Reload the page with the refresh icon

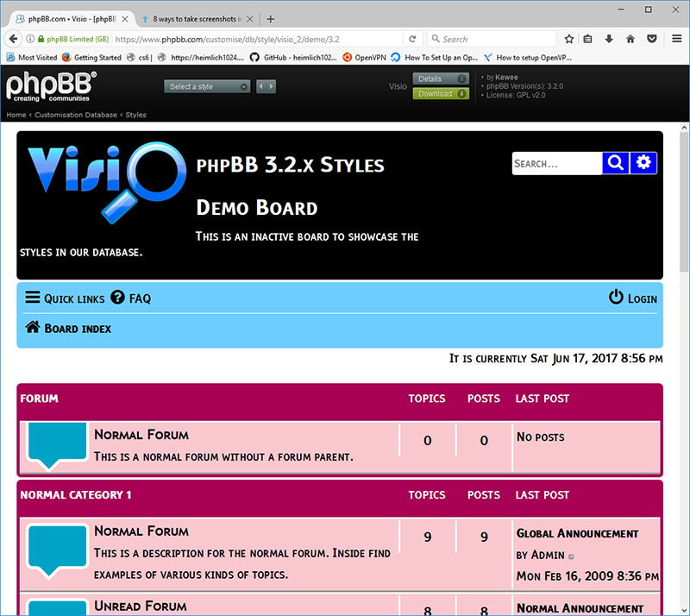coord(412,39)
